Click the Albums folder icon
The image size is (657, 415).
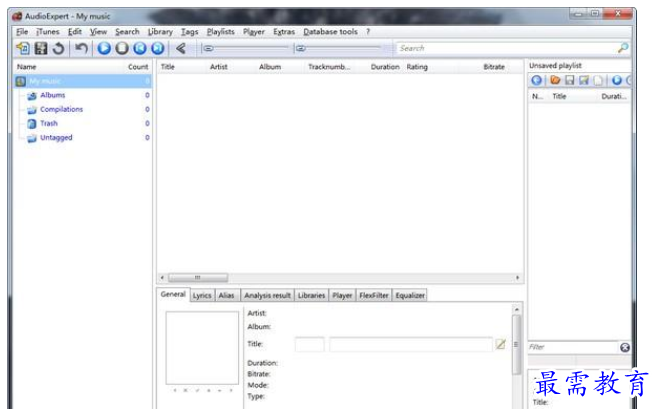pyautogui.click(x=32, y=96)
